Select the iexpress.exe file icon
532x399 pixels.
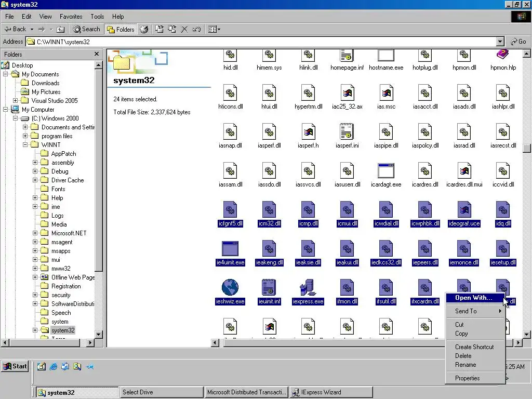tap(308, 287)
